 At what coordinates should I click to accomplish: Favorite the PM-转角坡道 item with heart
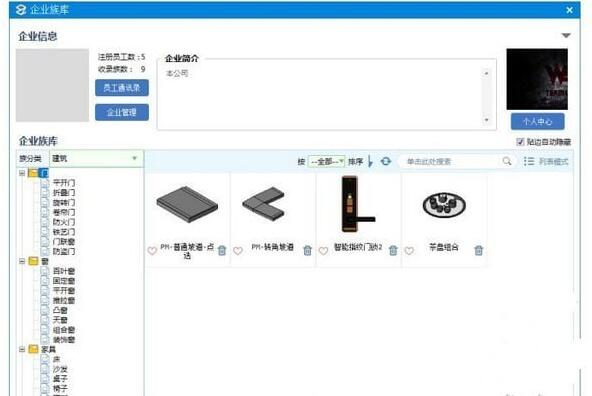[x=237, y=251]
